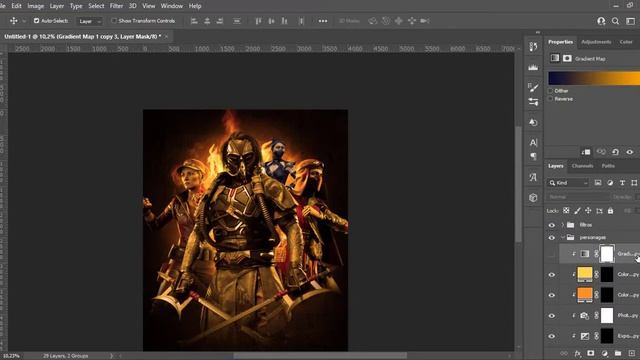Open the Character panel icon (A|)
Screen dimensions: 640x360
pyautogui.click(x=533, y=142)
